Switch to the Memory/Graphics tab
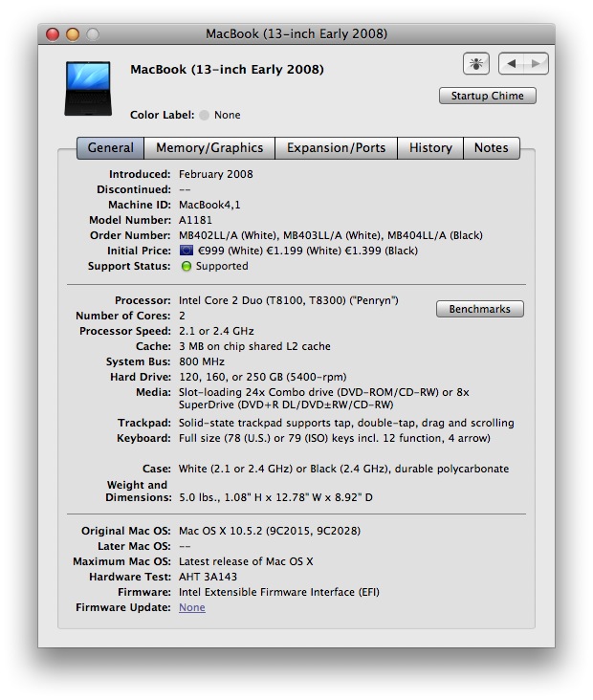This screenshot has width=593, height=700. (209, 148)
